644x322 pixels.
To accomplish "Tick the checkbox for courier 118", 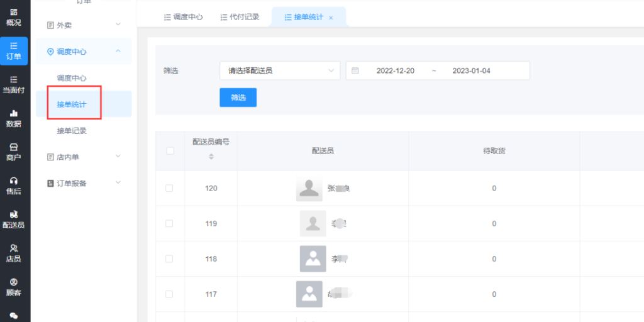I will [x=169, y=258].
